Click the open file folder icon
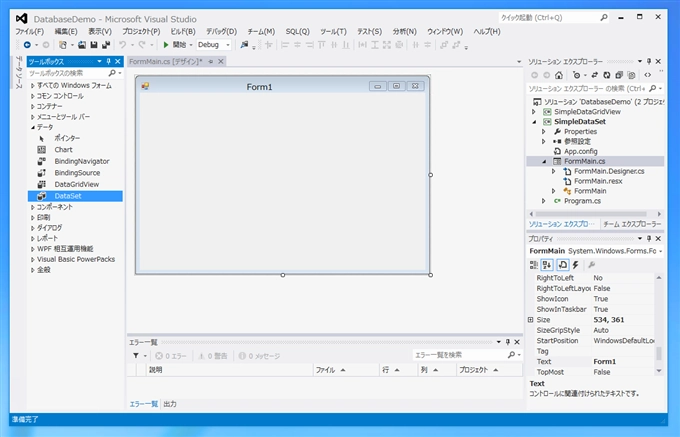This screenshot has height=437, width=680. click(x=82, y=45)
